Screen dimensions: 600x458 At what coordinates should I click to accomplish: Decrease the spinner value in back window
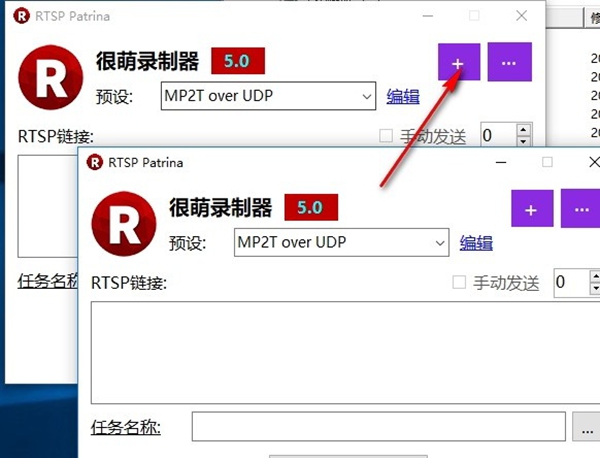(523, 142)
